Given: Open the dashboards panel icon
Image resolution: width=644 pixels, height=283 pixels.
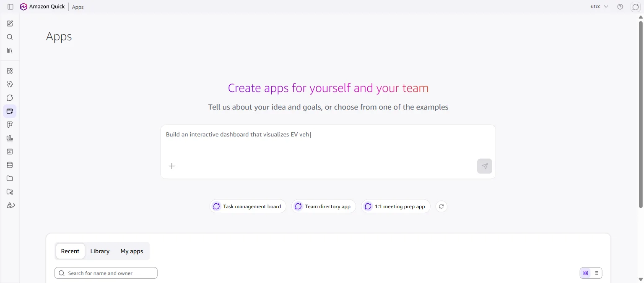Looking at the screenshot, I should pos(10,152).
